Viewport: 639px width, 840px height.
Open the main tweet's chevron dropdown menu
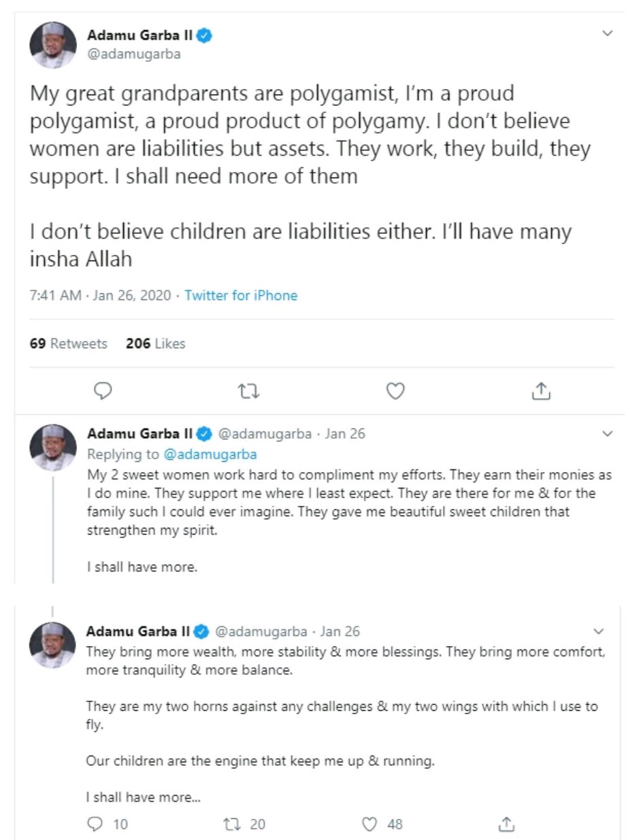point(607,33)
